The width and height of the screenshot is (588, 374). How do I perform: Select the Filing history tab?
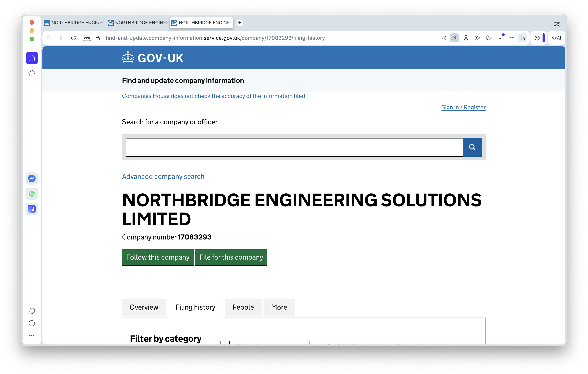195,307
